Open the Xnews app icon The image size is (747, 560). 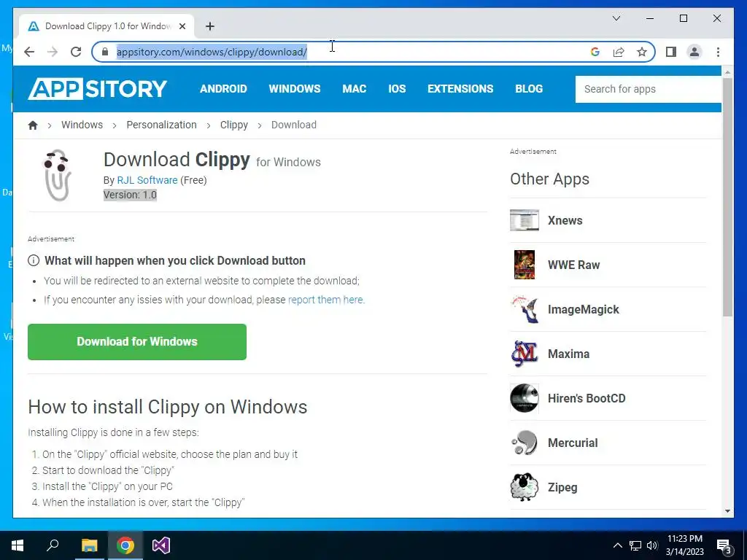(524, 220)
